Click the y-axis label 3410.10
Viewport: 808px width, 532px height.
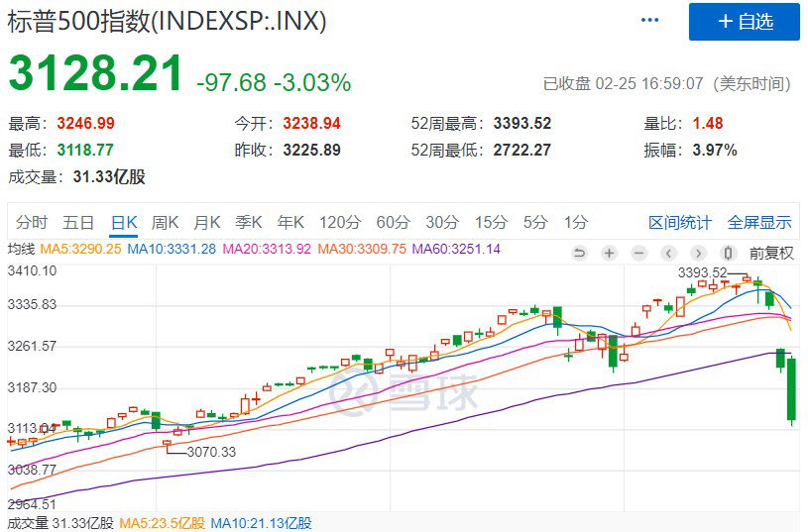tap(32, 270)
